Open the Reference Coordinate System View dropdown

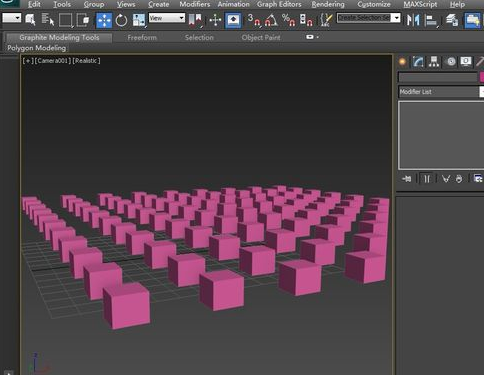pos(167,18)
